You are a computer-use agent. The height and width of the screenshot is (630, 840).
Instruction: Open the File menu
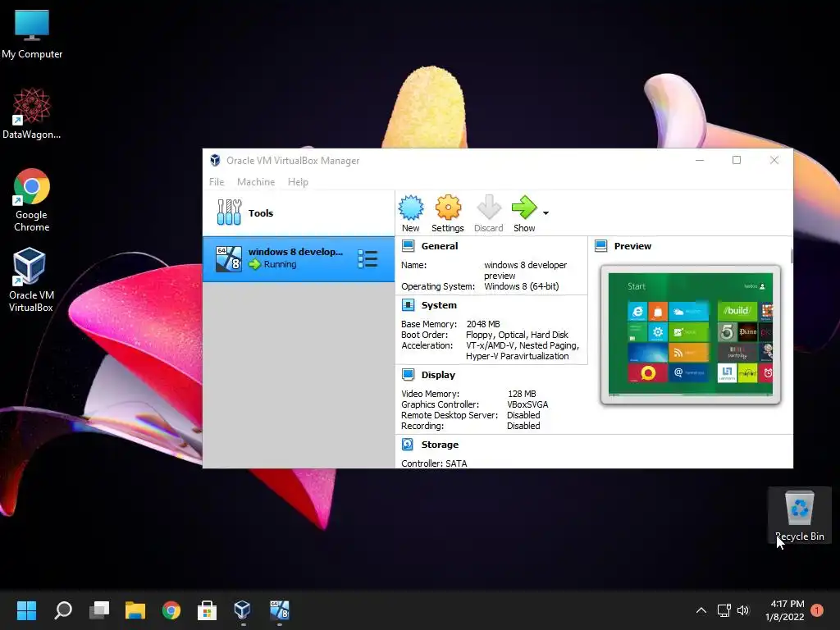[217, 182]
